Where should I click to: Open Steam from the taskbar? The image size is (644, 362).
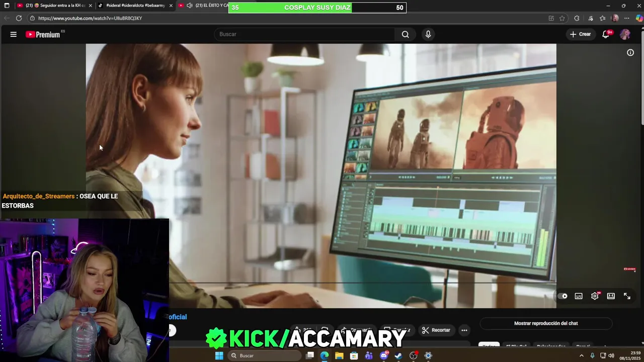pyautogui.click(x=398, y=355)
